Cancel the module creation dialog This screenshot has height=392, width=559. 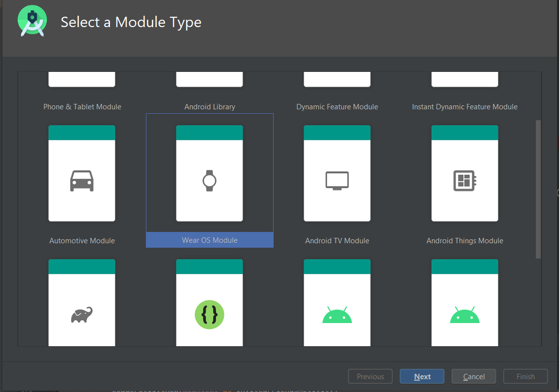[x=474, y=376]
